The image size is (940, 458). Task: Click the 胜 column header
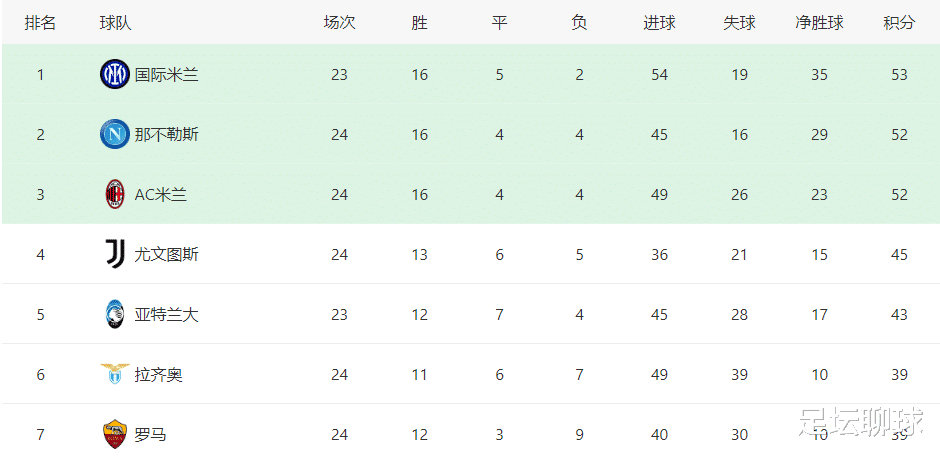420,23
